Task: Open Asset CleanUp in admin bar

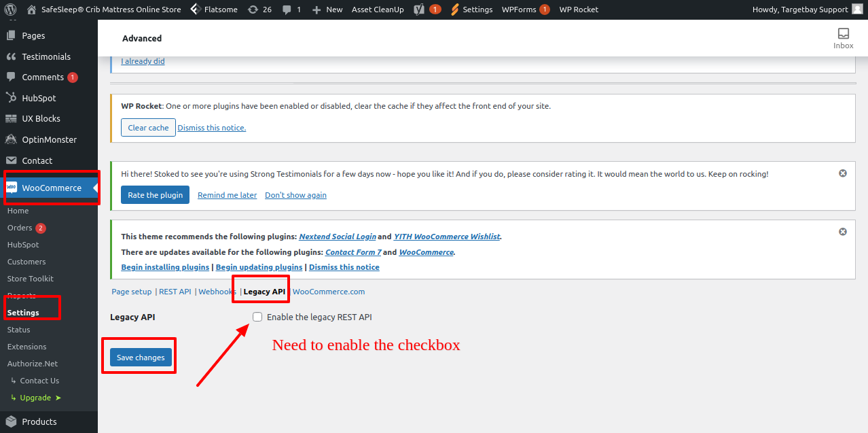Action: tap(378, 10)
